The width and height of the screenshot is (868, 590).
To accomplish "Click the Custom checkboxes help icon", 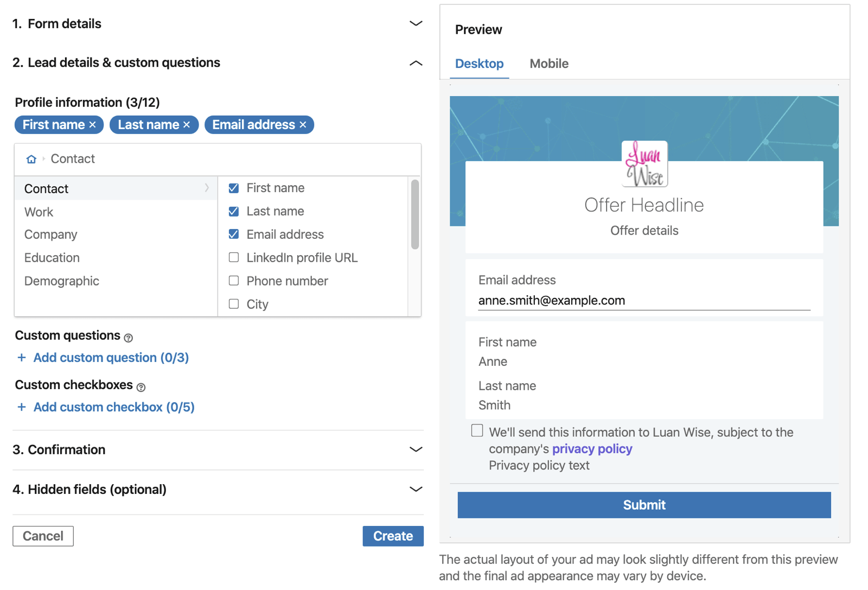I will click(x=141, y=387).
